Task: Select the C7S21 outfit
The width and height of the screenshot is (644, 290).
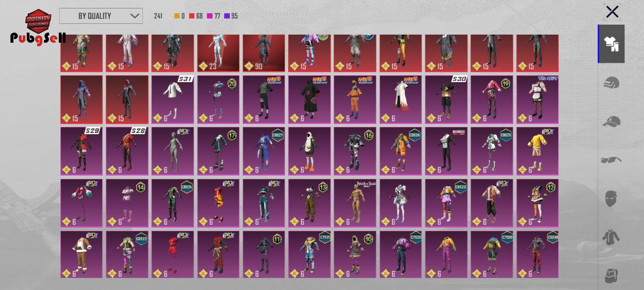Action: tap(310, 255)
